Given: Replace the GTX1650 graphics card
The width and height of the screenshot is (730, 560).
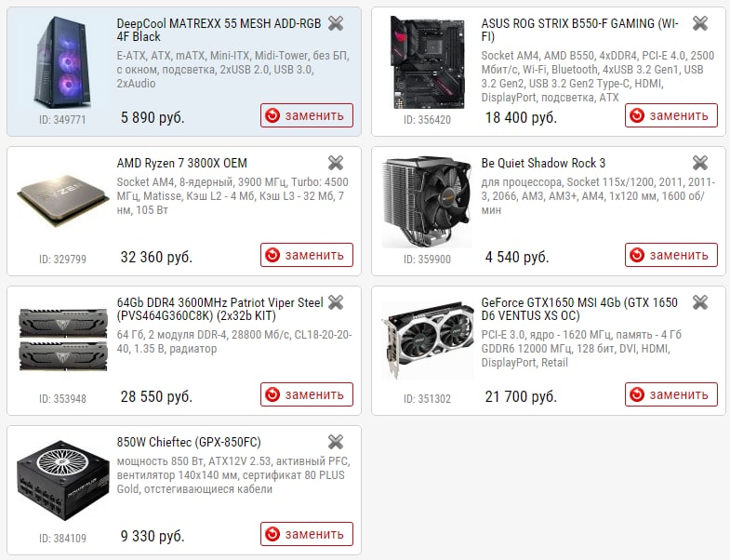Looking at the screenshot, I should 671,394.
